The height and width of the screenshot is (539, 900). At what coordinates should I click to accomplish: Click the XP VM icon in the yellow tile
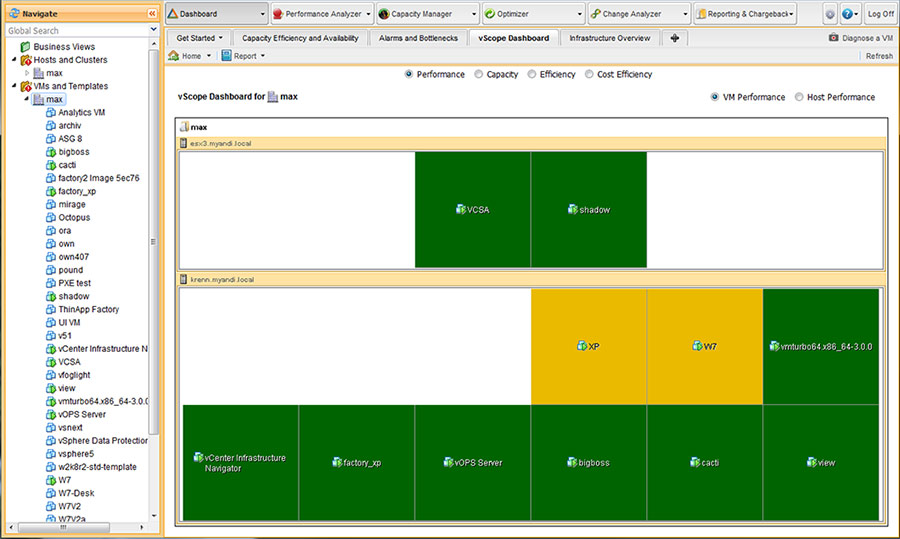pos(581,346)
